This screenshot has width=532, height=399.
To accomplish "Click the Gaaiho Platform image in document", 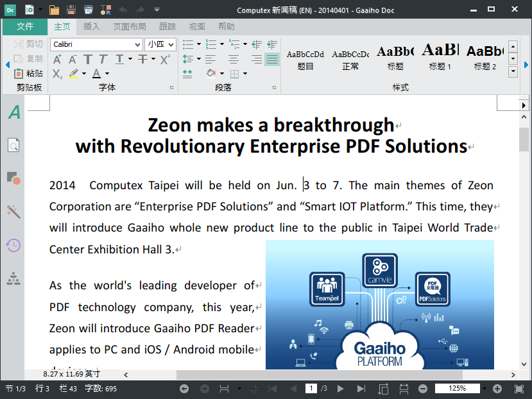I will coord(380,304).
